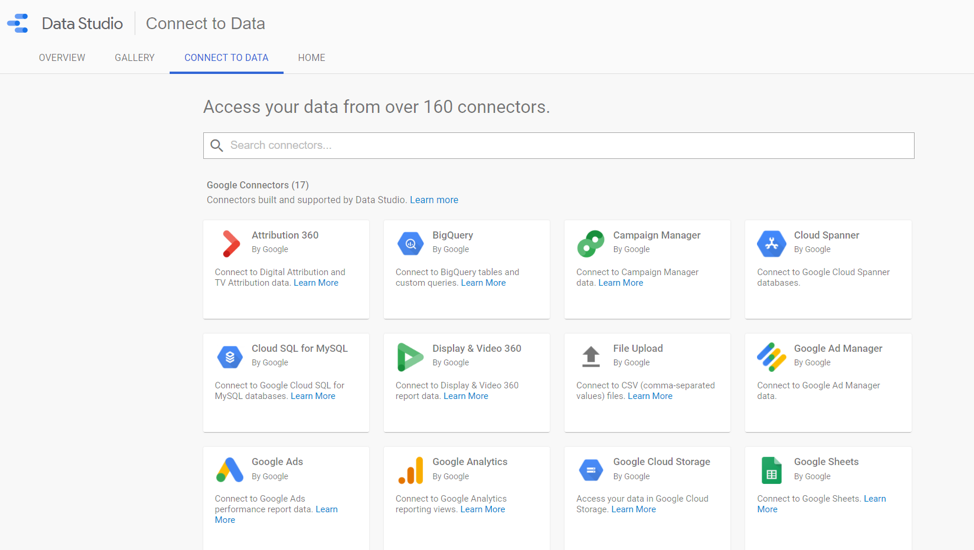The width and height of the screenshot is (974, 550).
Task: Open Learn more link for Google Connectors
Action: click(x=434, y=200)
